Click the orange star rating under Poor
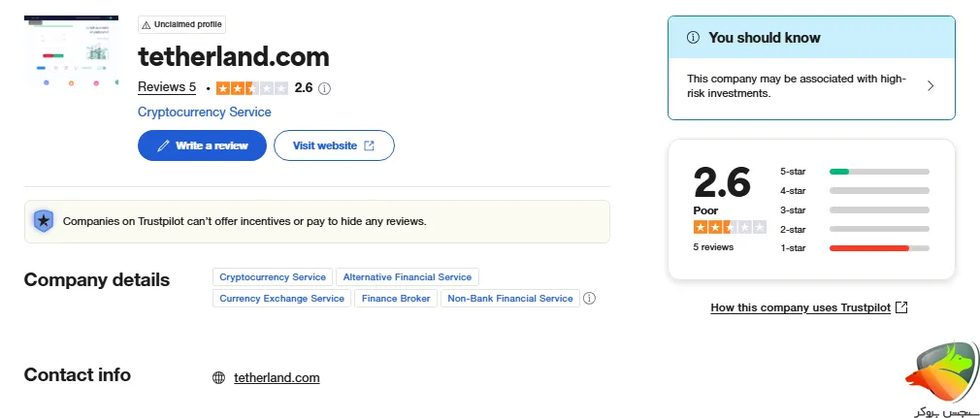Image resolution: width=980 pixels, height=418 pixels. tap(729, 227)
